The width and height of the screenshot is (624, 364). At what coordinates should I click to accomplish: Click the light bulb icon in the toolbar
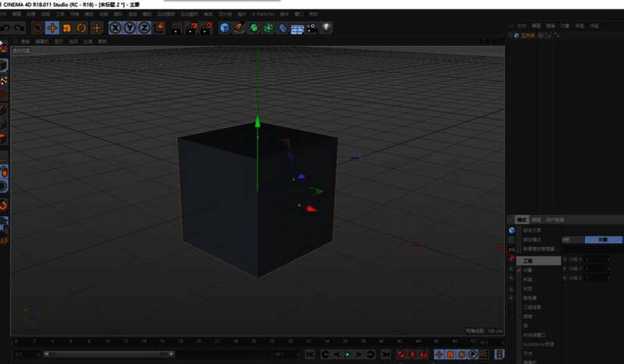coord(326,28)
